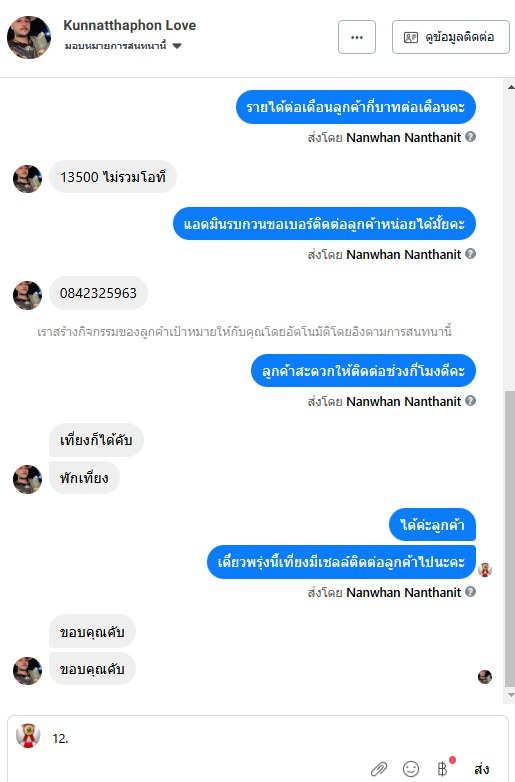Image resolution: width=515 pixels, height=782 pixels.
Task: Click help icon under phone number request message
Action: 470,253
